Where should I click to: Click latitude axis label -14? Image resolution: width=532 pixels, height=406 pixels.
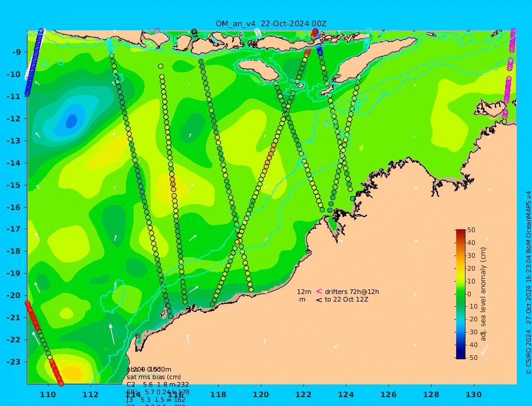click(13, 163)
